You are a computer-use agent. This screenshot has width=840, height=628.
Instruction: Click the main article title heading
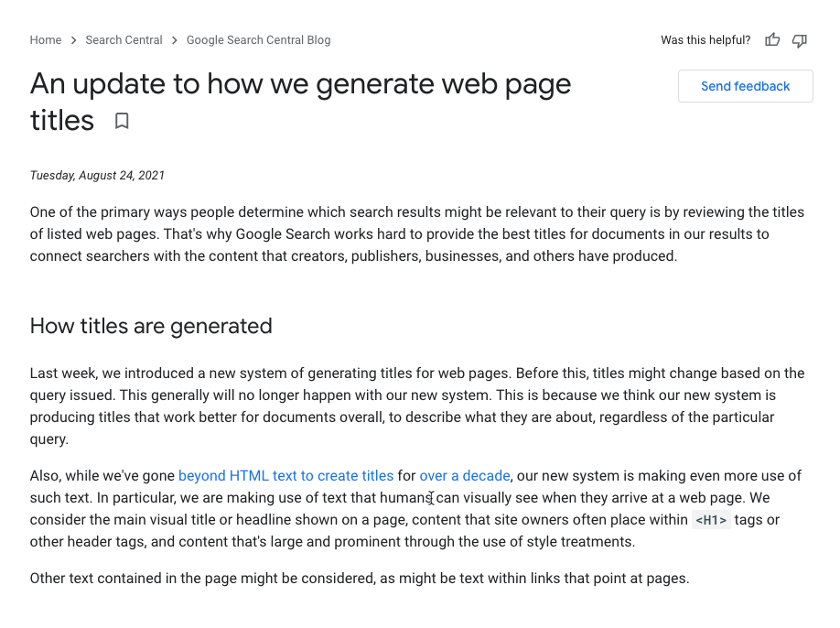tap(300, 85)
